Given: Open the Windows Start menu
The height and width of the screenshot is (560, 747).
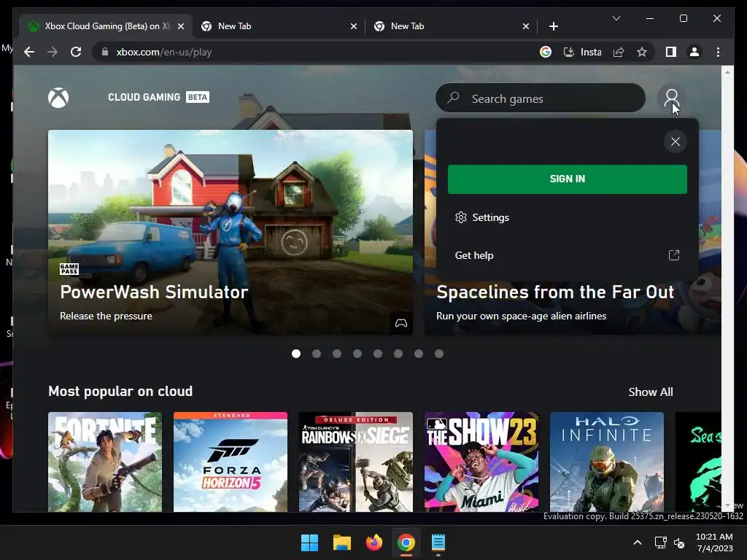Looking at the screenshot, I should pos(309,542).
